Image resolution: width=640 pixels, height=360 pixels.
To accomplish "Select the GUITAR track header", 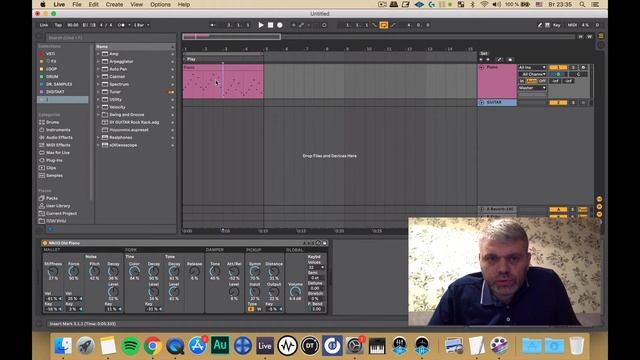I will tap(497, 102).
